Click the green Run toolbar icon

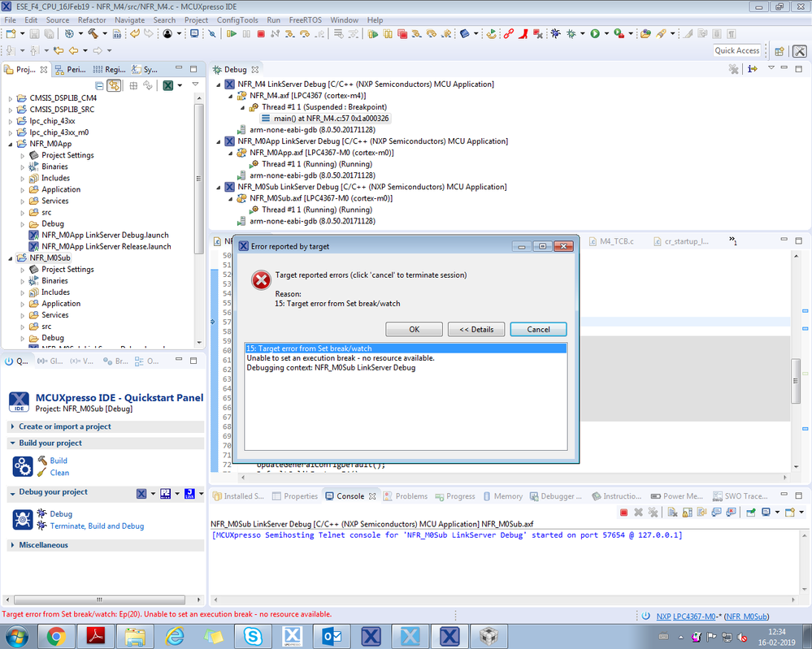(x=595, y=34)
